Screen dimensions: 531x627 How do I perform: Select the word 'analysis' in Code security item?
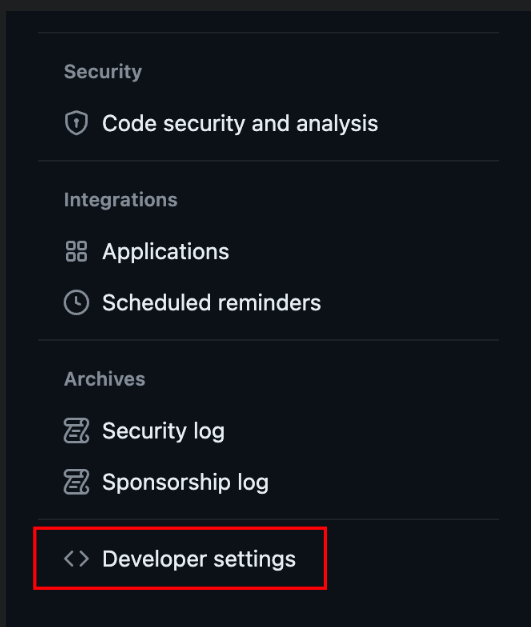pyautogui.click(x=337, y=123)
